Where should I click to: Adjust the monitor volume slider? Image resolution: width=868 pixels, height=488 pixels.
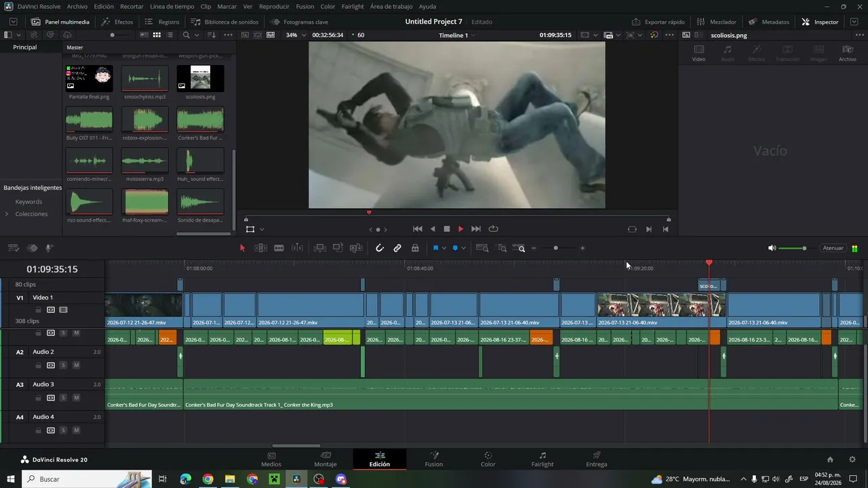pyautogui.click(x=804, y=248)
